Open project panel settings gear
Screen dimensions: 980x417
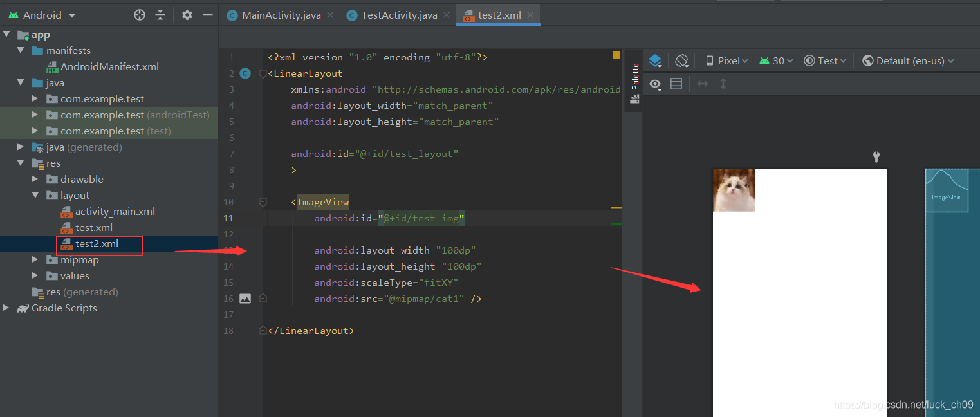187,15
